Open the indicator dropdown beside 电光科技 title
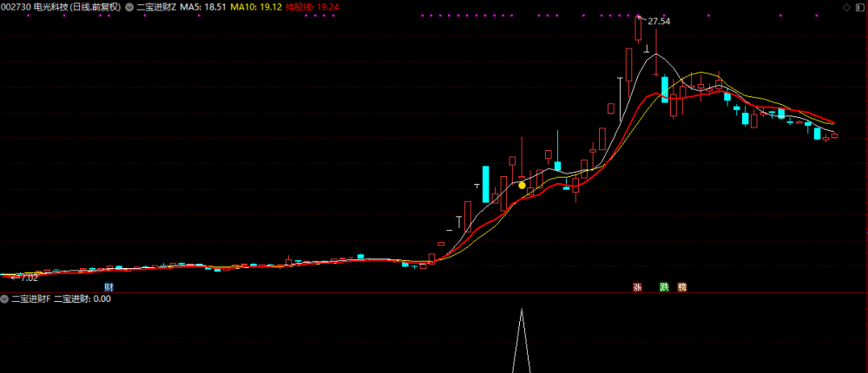Viewport: 868px width, 373px height. (x=129, y=7)
